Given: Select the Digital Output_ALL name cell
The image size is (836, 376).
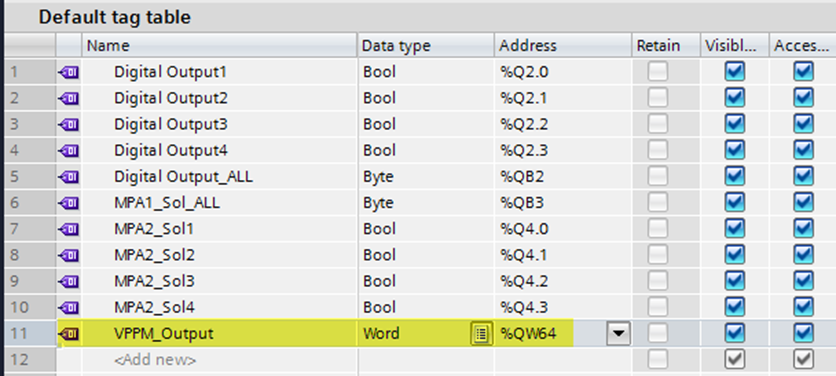Looking at the screenshot, I should (219, 177).
